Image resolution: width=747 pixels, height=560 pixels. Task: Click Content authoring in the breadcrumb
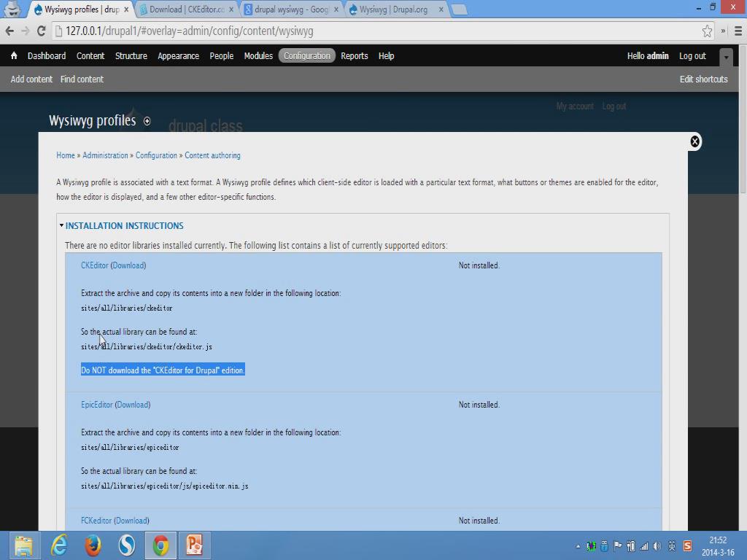pyautogui.click(x=212, y=155)
